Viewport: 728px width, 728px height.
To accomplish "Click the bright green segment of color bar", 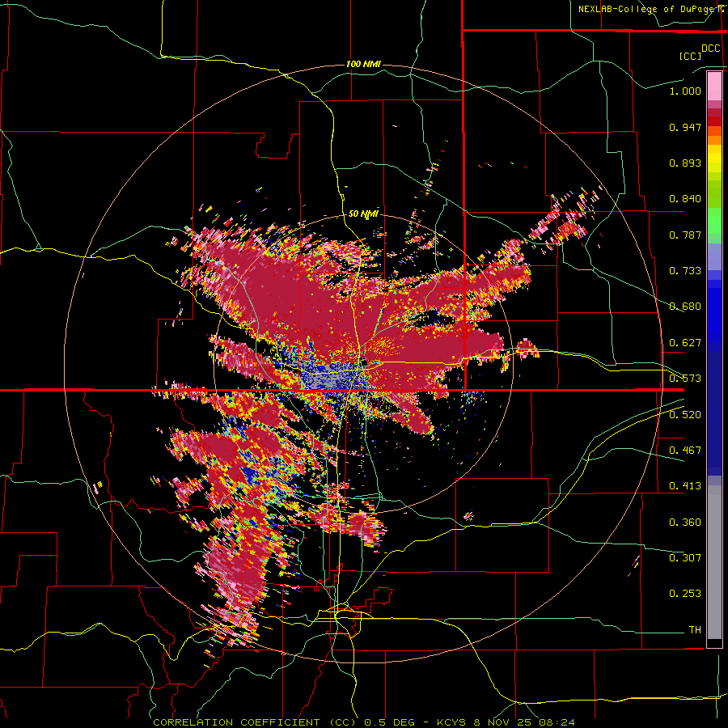I will coord(714,221).
